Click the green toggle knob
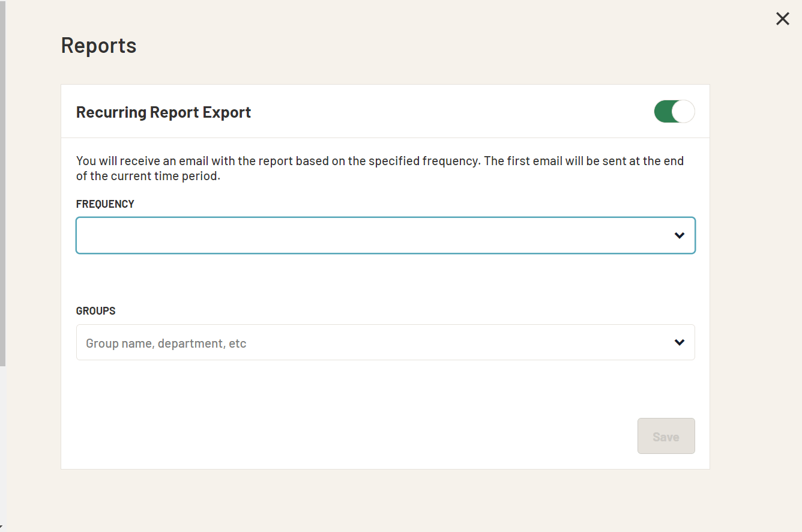 click(682, 111)
